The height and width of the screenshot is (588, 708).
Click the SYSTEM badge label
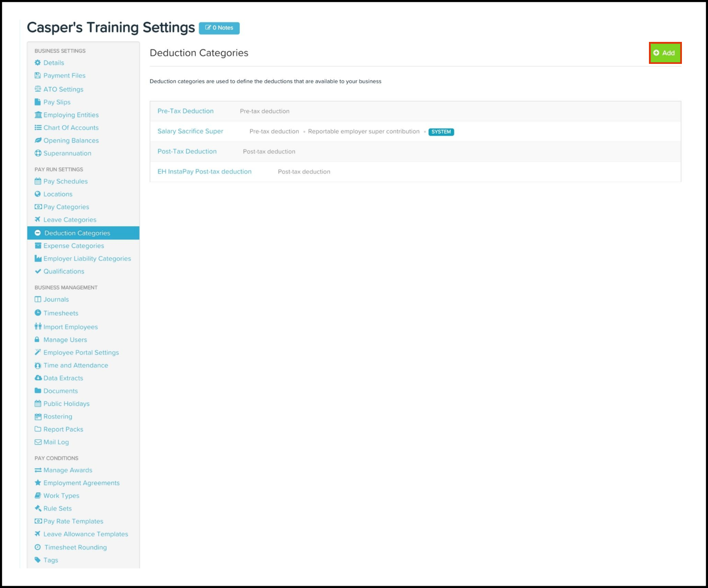[x=441, y=132]
